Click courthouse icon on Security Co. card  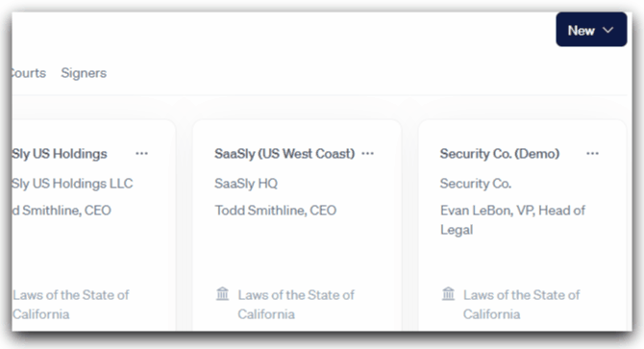pos(448,294)
